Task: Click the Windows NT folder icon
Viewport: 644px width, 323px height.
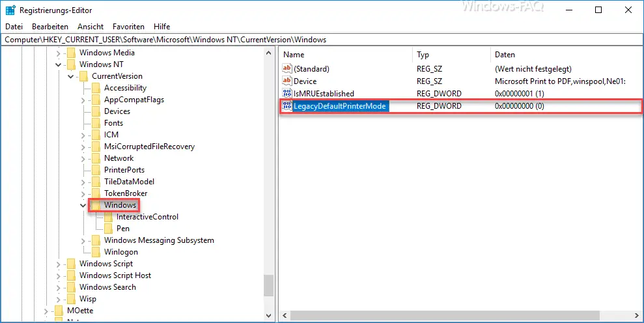Action: (71, 64)
